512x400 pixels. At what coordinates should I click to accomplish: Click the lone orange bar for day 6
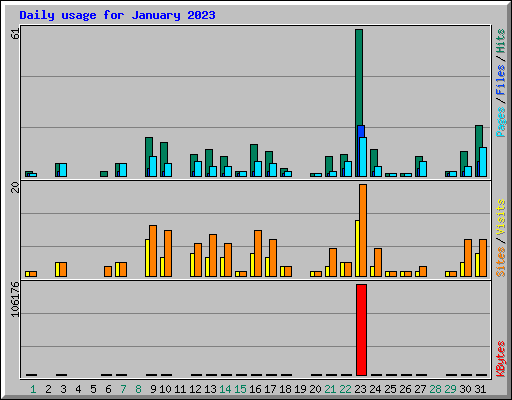(108, 271)
